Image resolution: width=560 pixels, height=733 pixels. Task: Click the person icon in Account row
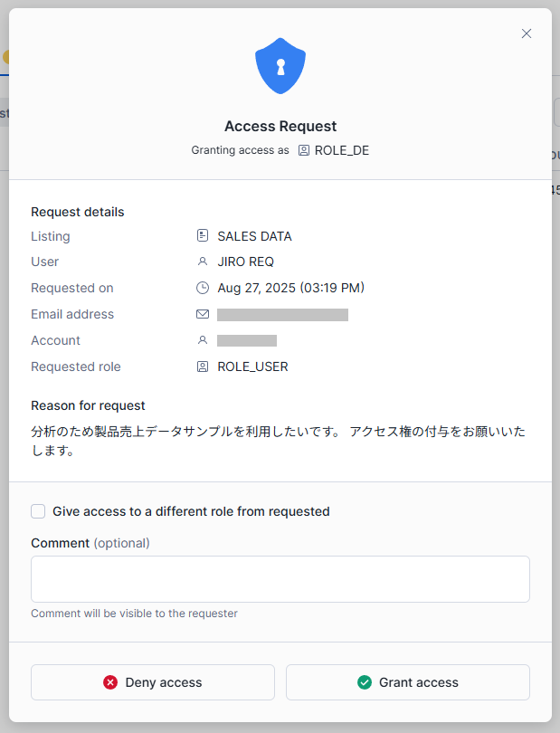203,340
